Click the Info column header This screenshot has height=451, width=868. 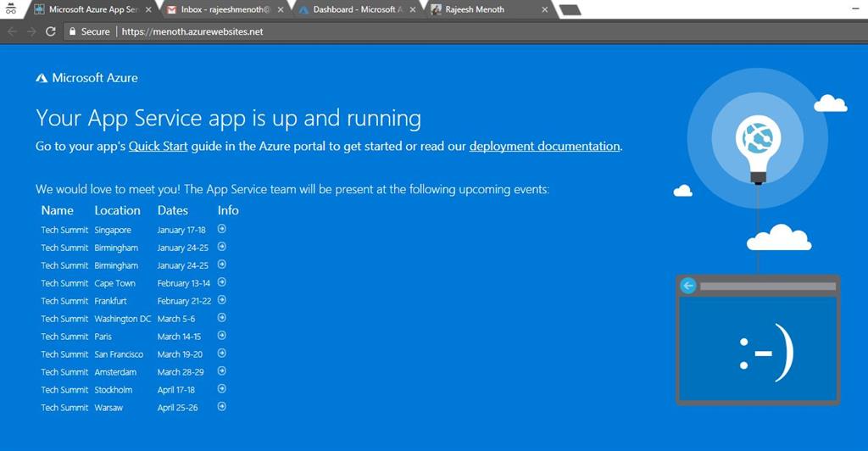[228, 210]
